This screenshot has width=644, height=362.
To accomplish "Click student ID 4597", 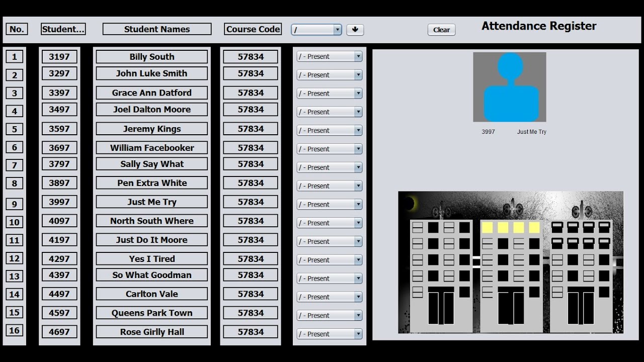I will click(x=59, y=313).
